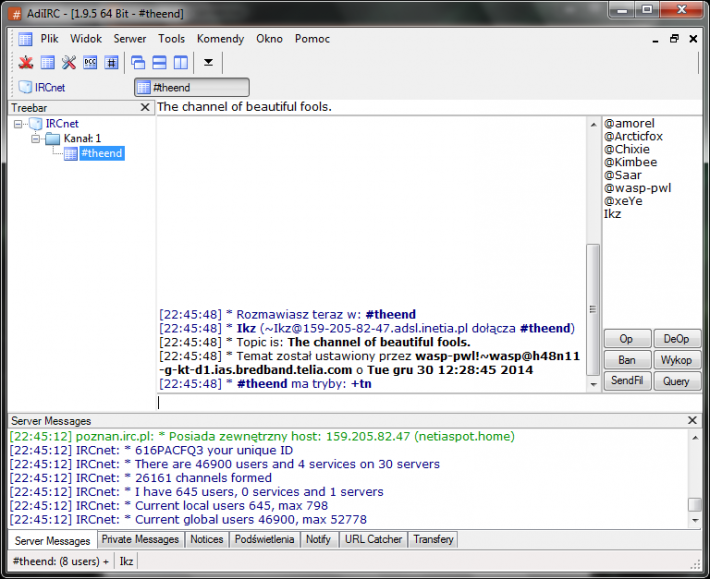The image size is (710, 579).
Task: Select IRCnet in the treebar
Action: click(62, 124)
